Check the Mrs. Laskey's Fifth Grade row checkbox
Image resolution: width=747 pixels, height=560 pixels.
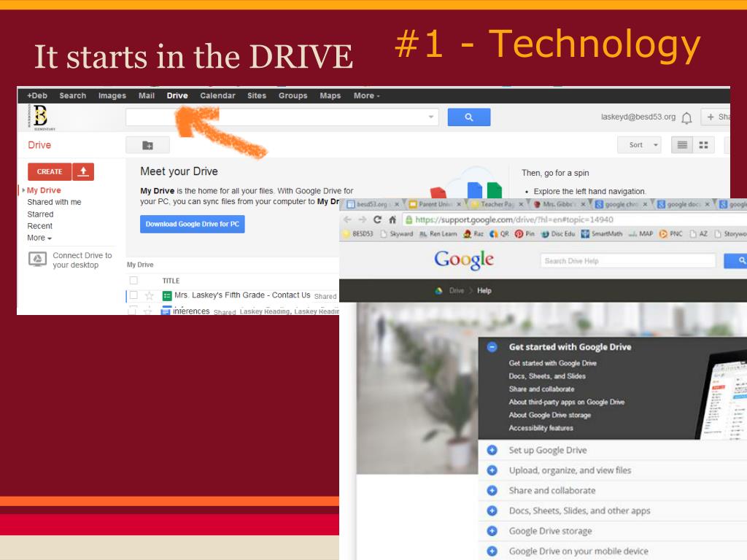(x=134, y=295)
